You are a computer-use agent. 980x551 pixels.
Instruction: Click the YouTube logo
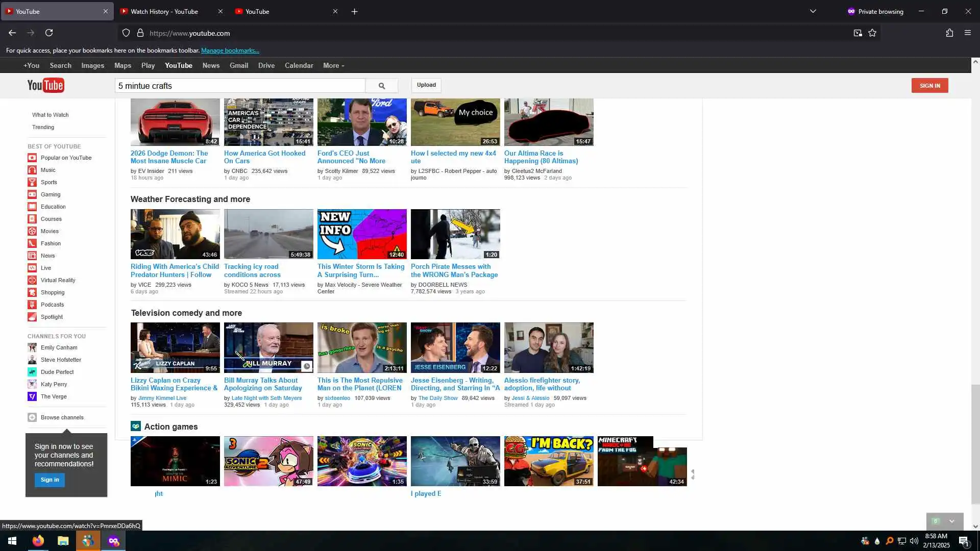tap(45, 85)
